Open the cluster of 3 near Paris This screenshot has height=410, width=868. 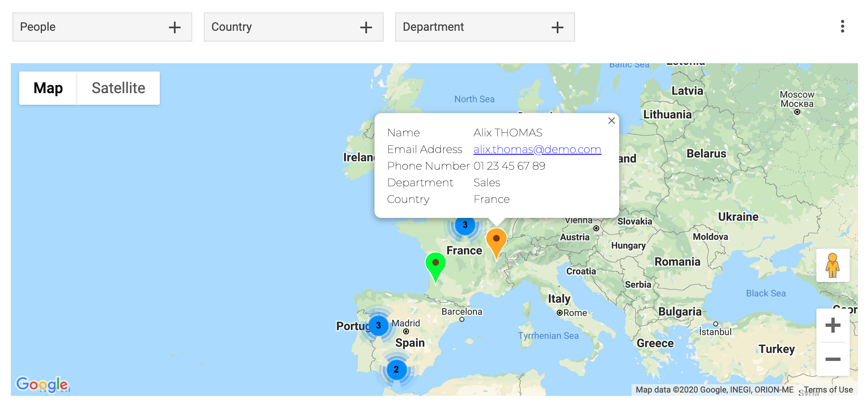(x=465, y=225)
